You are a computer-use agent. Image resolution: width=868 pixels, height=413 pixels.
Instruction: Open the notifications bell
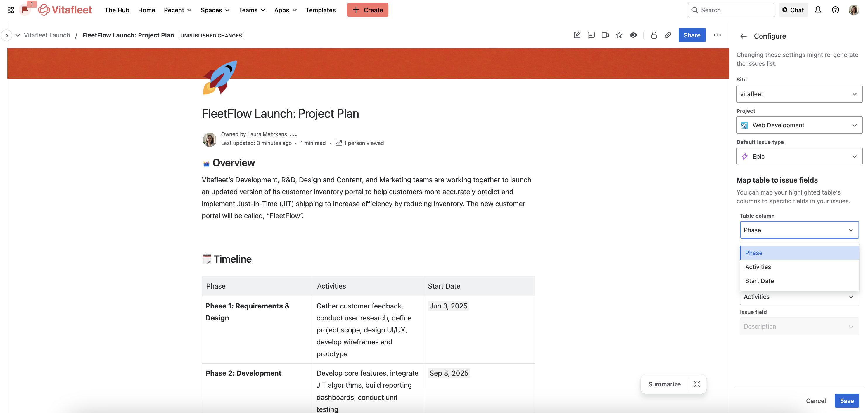tap(818, 10)
